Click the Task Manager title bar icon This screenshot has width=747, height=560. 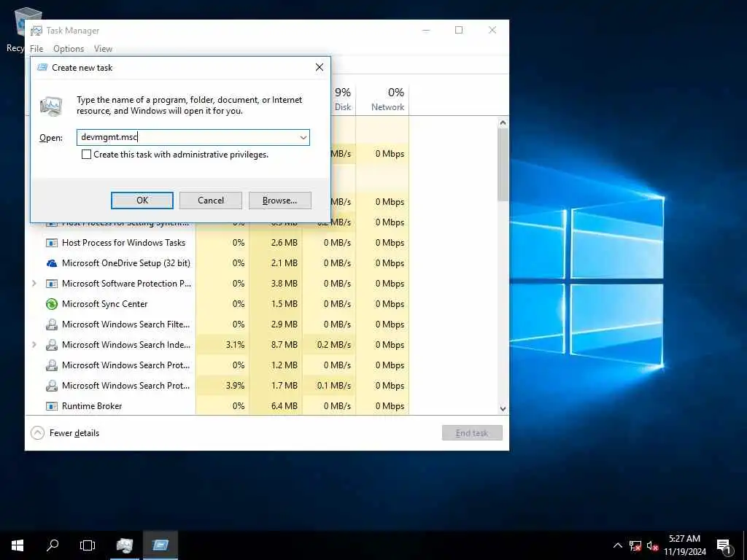[x=36, y=31]
